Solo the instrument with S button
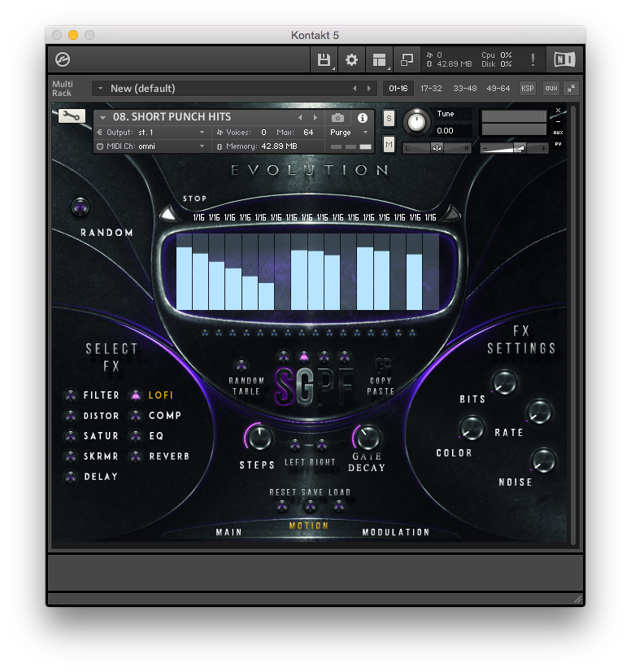 pyautogui.click(x=389, y=118)
